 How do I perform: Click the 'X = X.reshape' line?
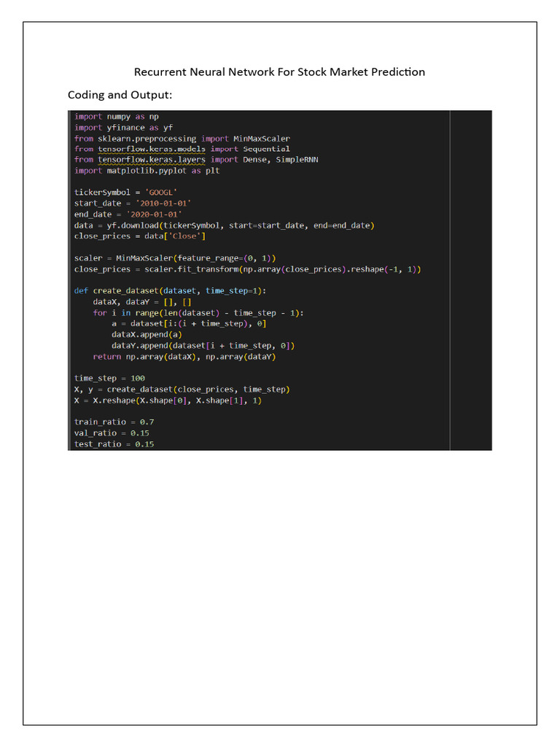point(168,400)
